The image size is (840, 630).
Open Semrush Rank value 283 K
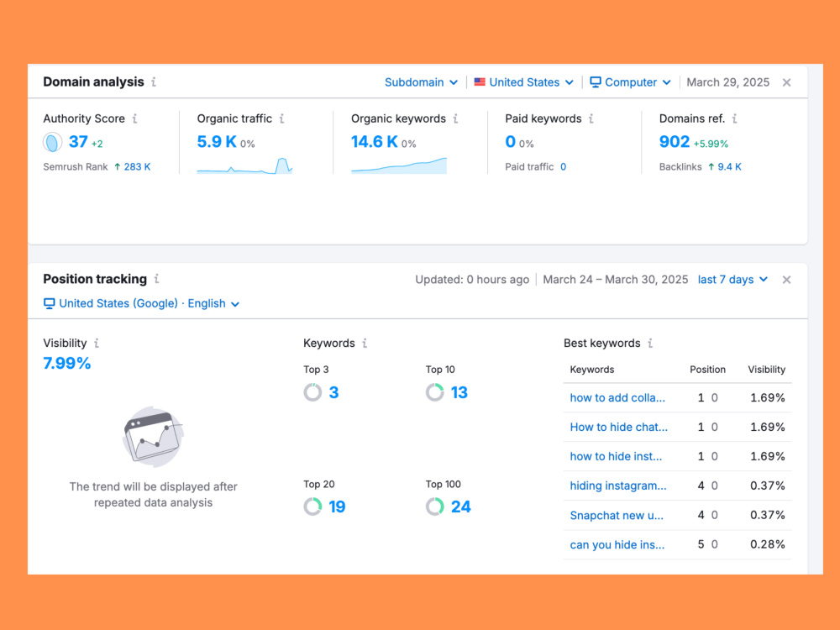[137, 166]
